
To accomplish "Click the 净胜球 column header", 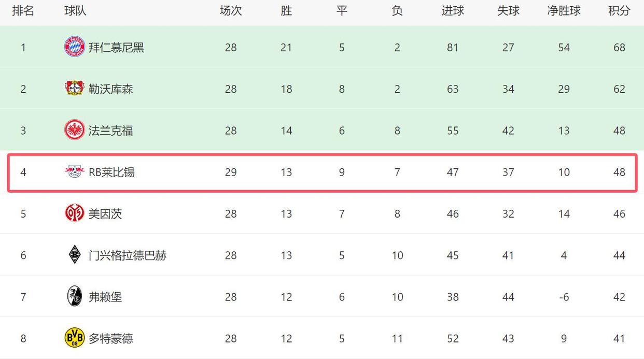I will (564, 10).
